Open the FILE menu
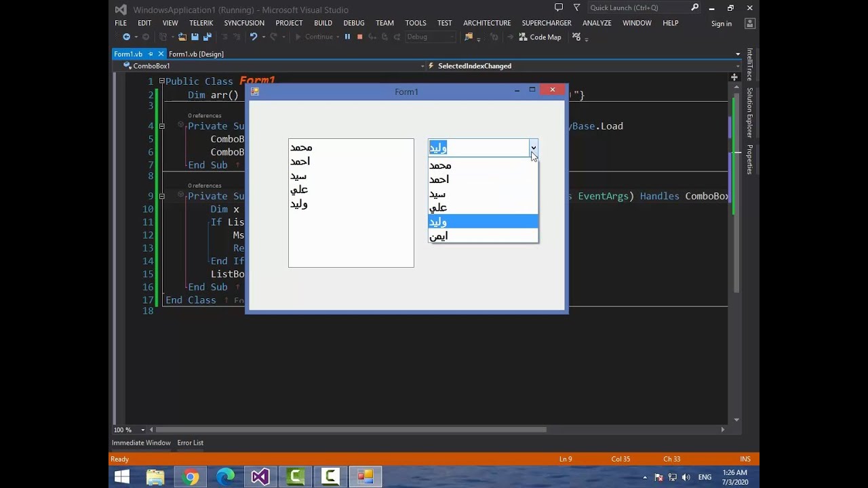The image size is (868, 488). tap(121, 23)
